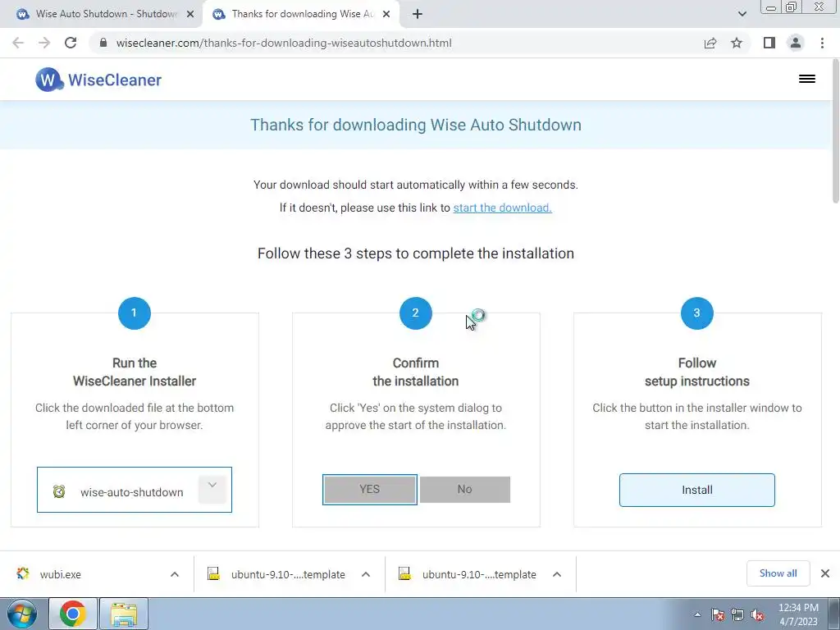Click the muted volume tray icon
Image resolution: width=840 pixels, height=630 pixels.
(x=757, y=614)
